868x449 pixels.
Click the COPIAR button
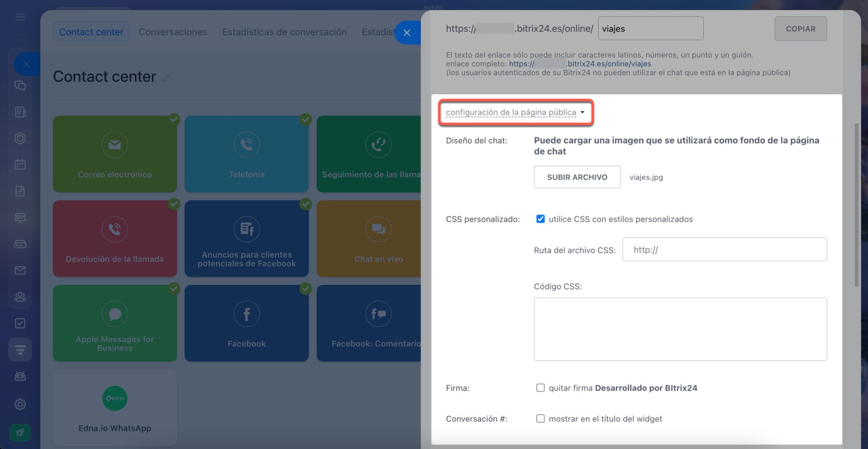click(x=801, y=29)
